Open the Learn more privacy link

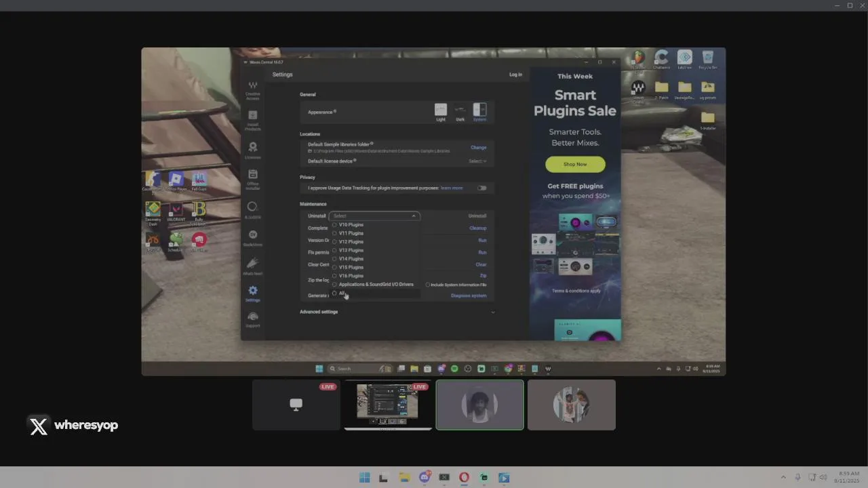pyautogui.click(x=452, y=188)
